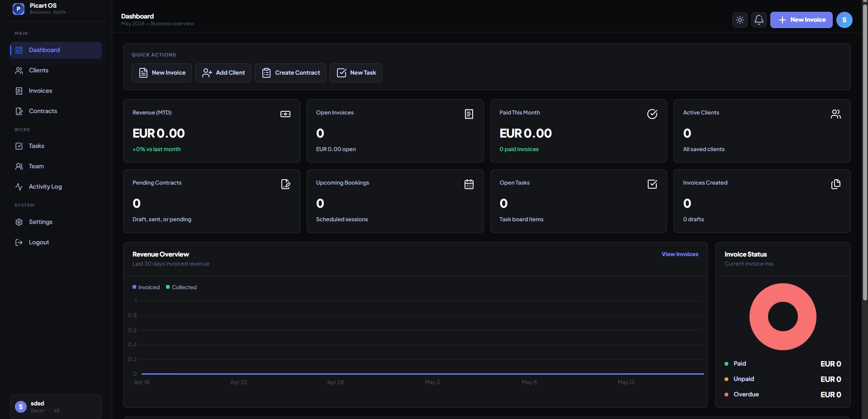
Task: Open Contracts in the sidebar
Action: (56, 111)
